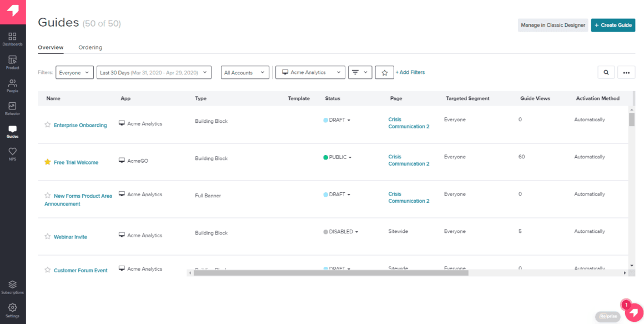Open the Everyone segment dropdown
This screenshot has width=644, height=324.
point(75,72)
